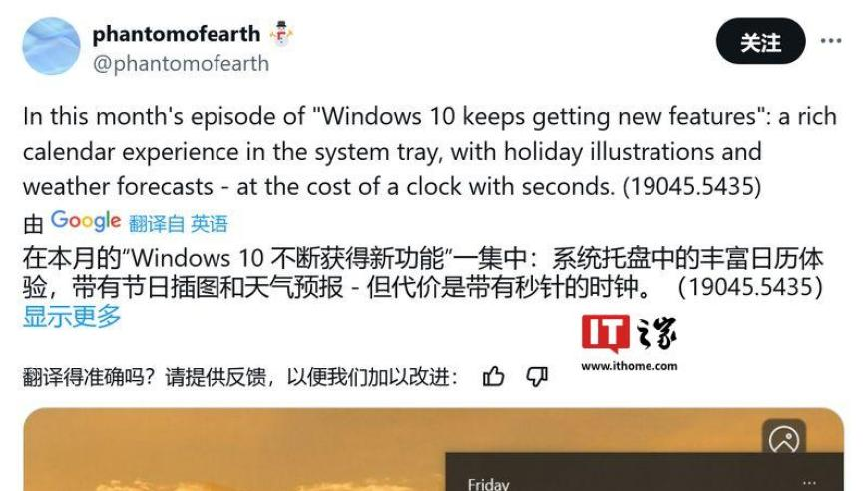Open the @phantomofearth handle link
Viewport: 868px width, 491px height.
pos(181,64)
